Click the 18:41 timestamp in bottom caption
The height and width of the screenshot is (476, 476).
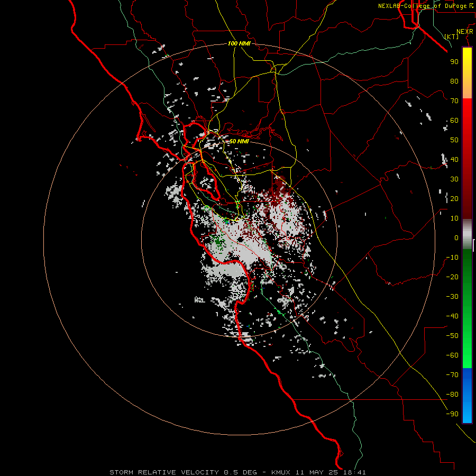click(354, 472)
